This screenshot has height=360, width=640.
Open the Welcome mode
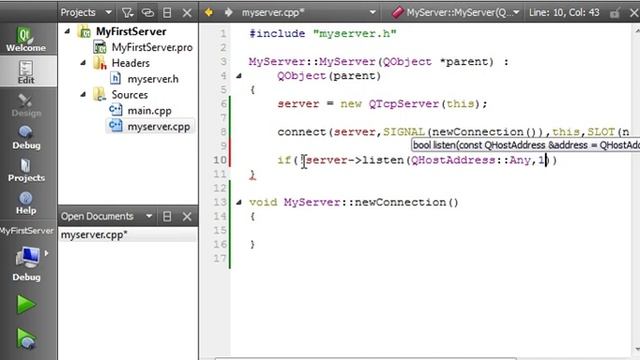point(26,40)
